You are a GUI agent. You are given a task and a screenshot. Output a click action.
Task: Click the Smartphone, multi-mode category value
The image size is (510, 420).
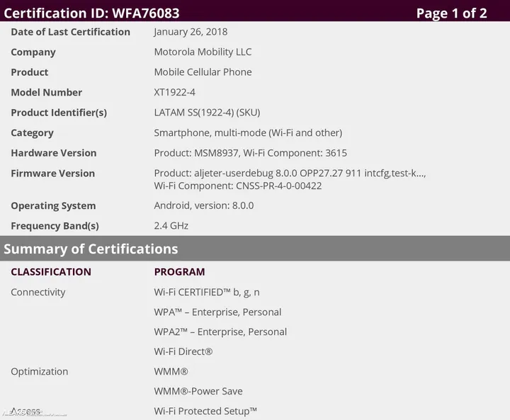(248, 132)
